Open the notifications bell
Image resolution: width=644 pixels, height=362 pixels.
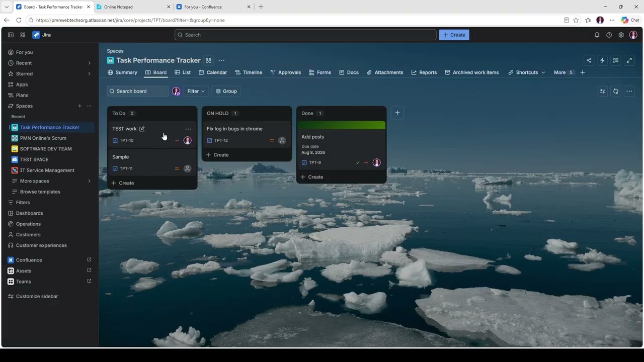coord(597,35)
